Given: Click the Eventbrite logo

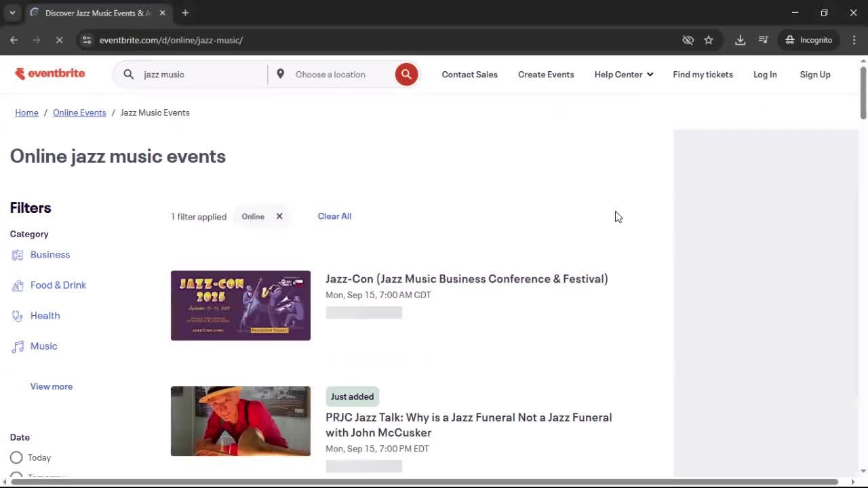Looking at the screenshot, I should pyautogui.click(x=50, y=74).
